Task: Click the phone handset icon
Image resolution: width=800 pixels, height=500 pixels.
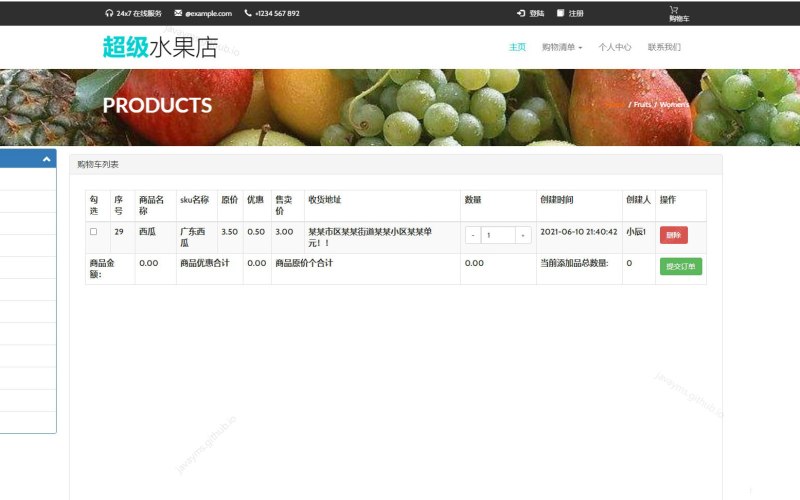Action: [x=248, y=13]
